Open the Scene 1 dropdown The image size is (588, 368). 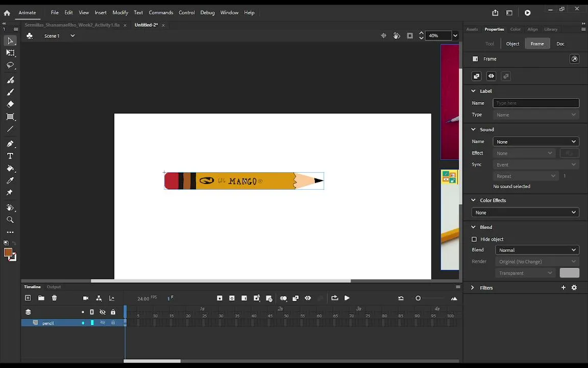[72, 36]
